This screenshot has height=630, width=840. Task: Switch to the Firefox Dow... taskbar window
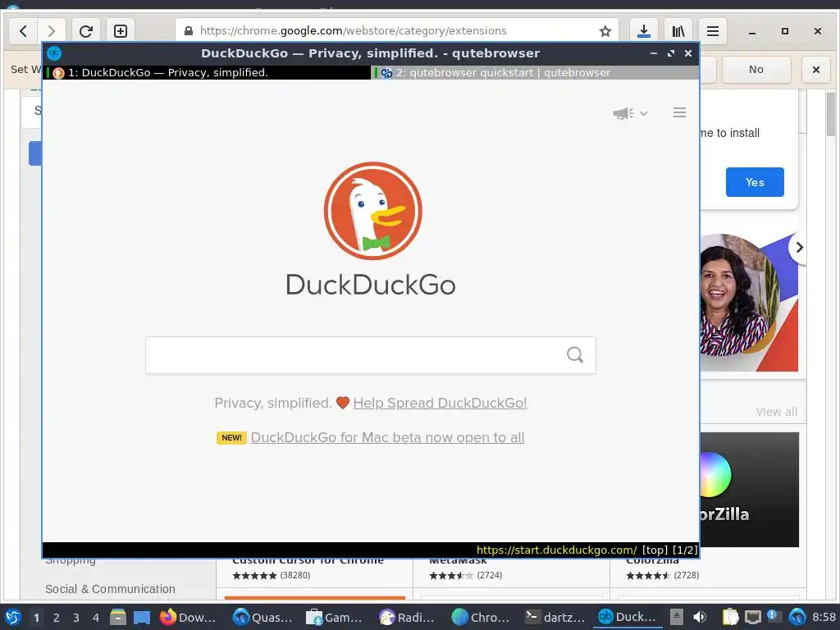tap(189, 617)
